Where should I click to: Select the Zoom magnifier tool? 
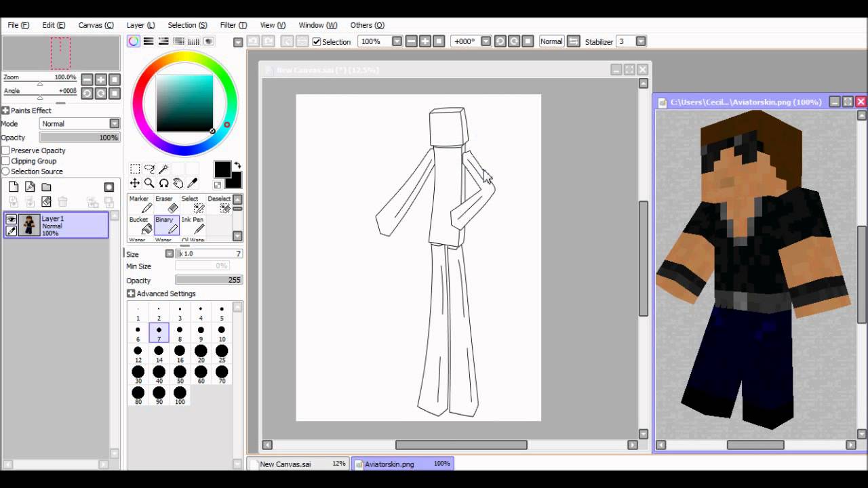pyautogui.click(x=149, y=183)
